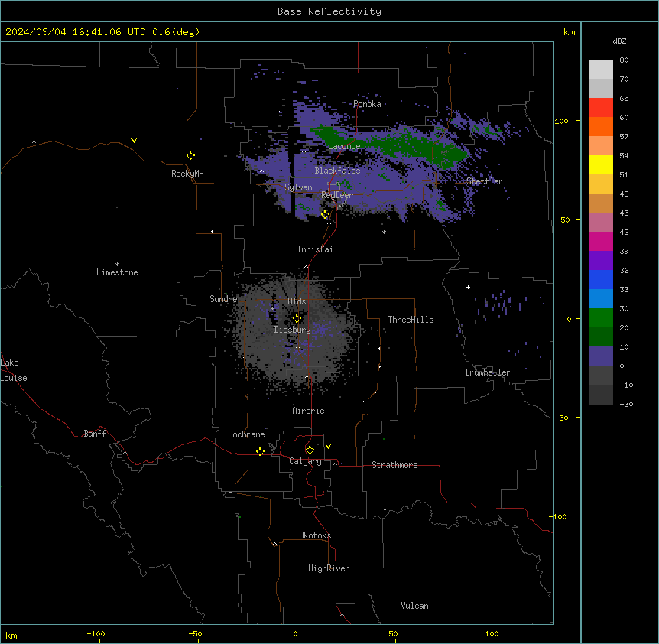Click the Cochrane town label
Viewport: 659px width, 644px height.
coord(246,434)
